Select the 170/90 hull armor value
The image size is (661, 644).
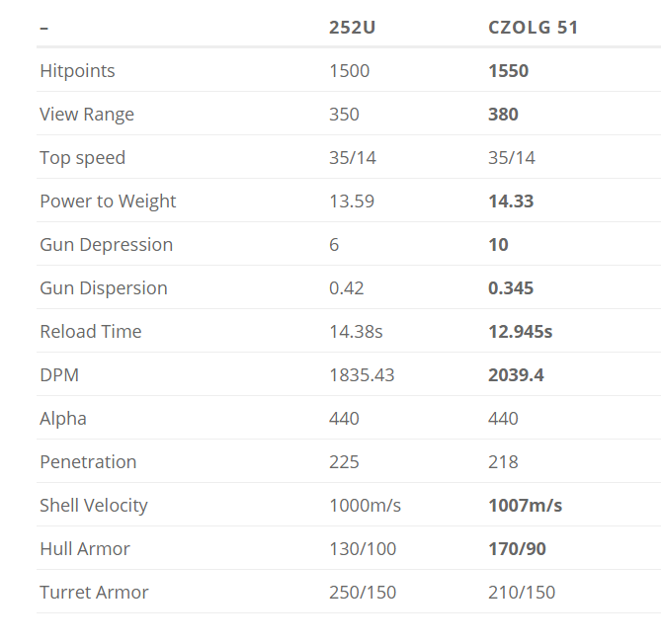(517, 549)
